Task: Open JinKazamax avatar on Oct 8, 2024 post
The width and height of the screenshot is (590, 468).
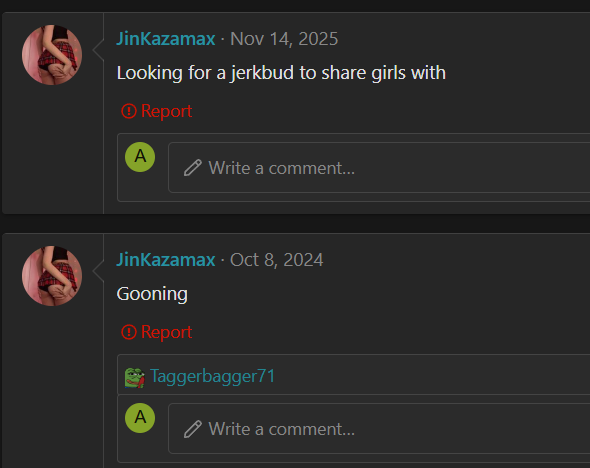Action: pyautogui.click(x=52, y=276)
